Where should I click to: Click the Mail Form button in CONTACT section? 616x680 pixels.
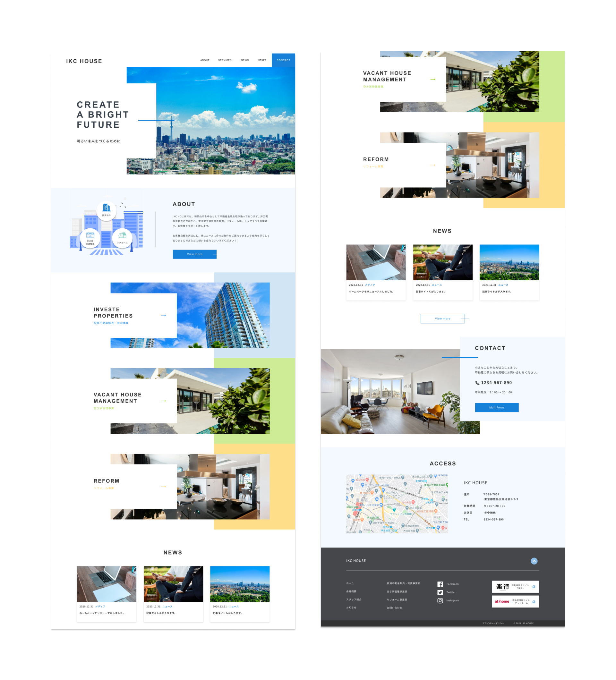click(497, 408)
